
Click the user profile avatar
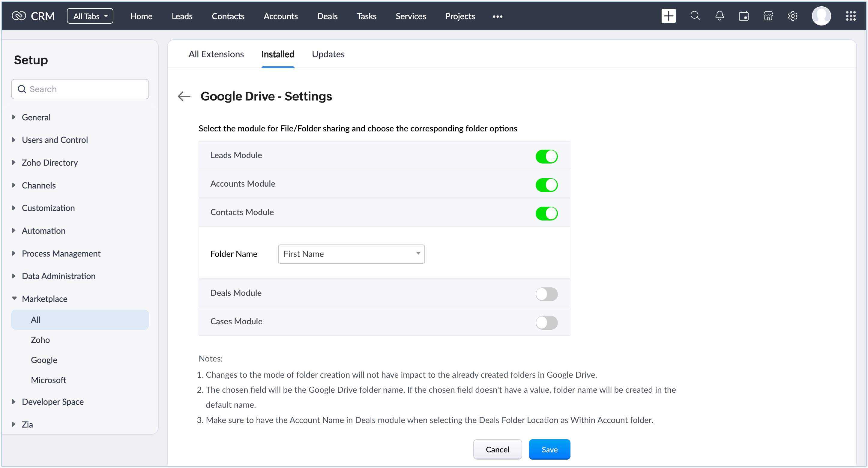[x=821, y=16]
